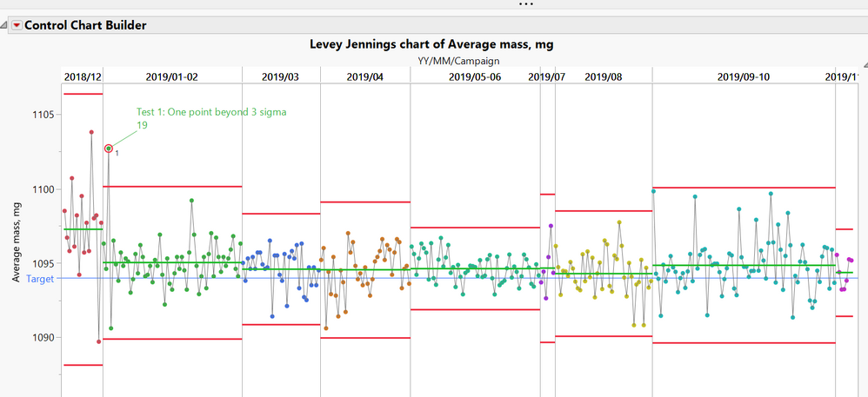The width and height of the screenshot is (868, 397).
Task: Select the 2019/09-10 phase header
Action: coord(744,76)
